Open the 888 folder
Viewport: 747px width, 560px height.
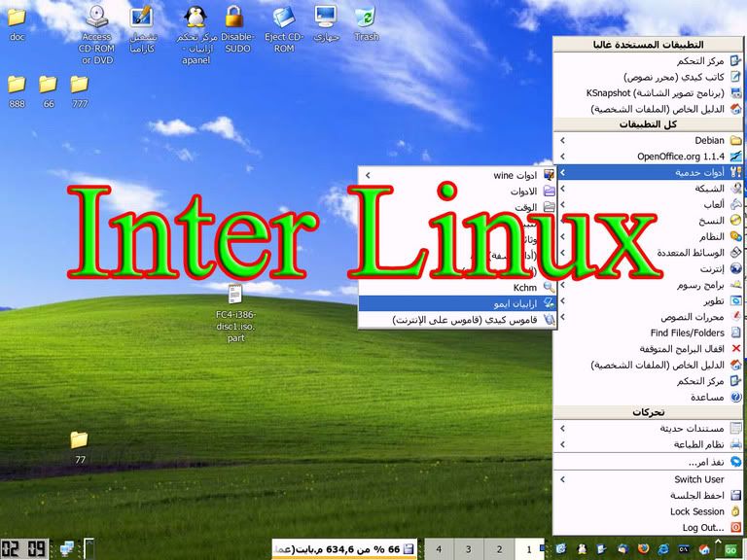tap(17, 92)
